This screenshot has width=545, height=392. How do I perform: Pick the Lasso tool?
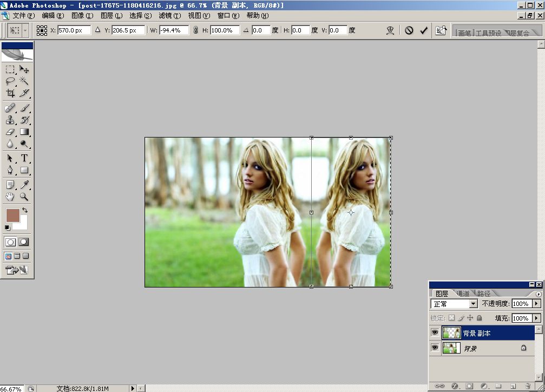(x=10, y=81)
